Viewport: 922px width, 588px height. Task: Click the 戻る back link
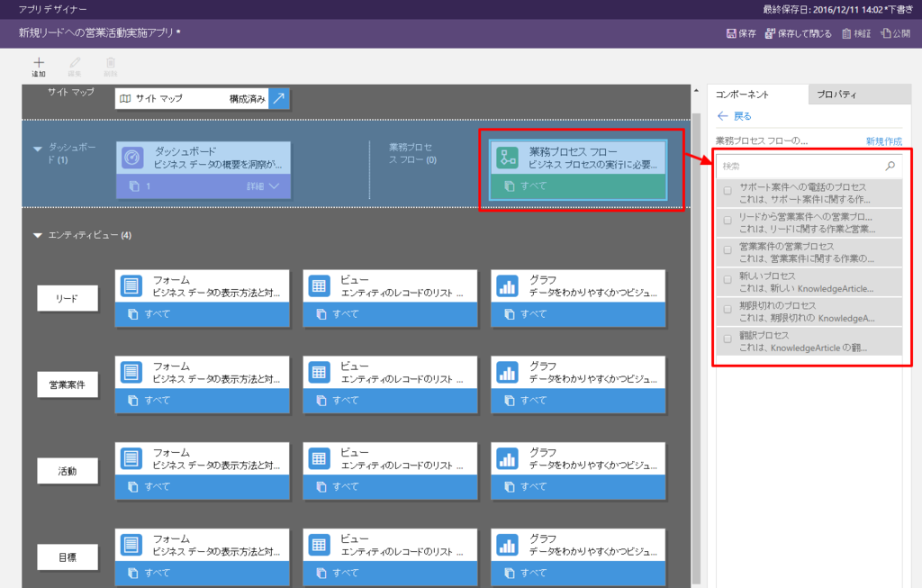[735, 116]
